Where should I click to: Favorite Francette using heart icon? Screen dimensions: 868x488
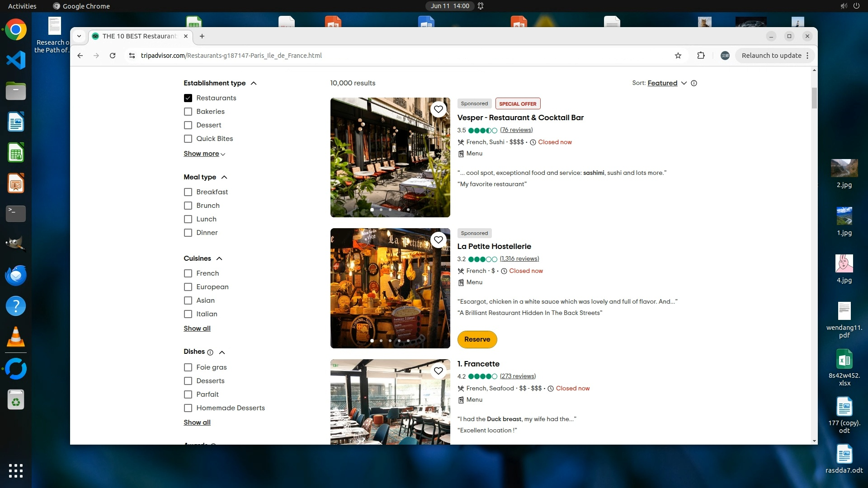click(x=438, y=371)
